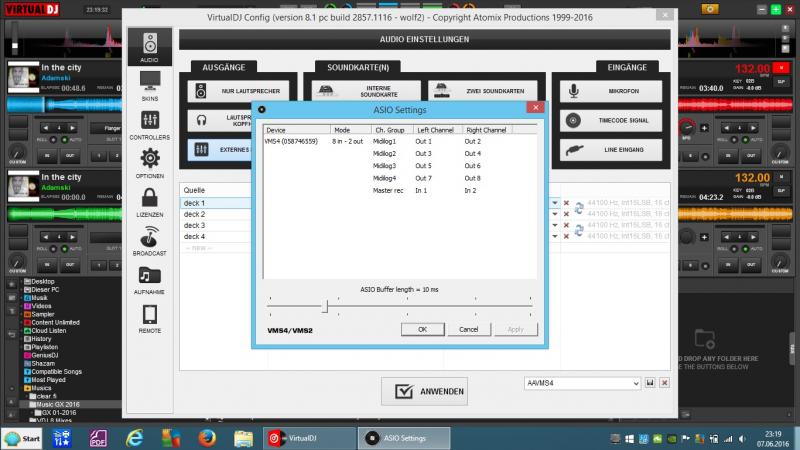Screen dimensions: 800x450
Task: Toggle ROLL on orange waveform deck
Action: (x=734, y=249)
